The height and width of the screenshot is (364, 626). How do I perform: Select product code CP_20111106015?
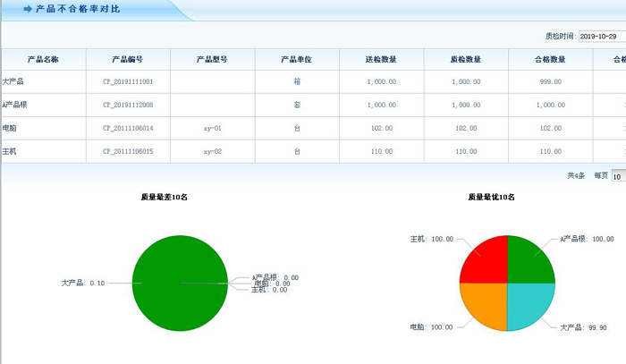tap(128, 151)
